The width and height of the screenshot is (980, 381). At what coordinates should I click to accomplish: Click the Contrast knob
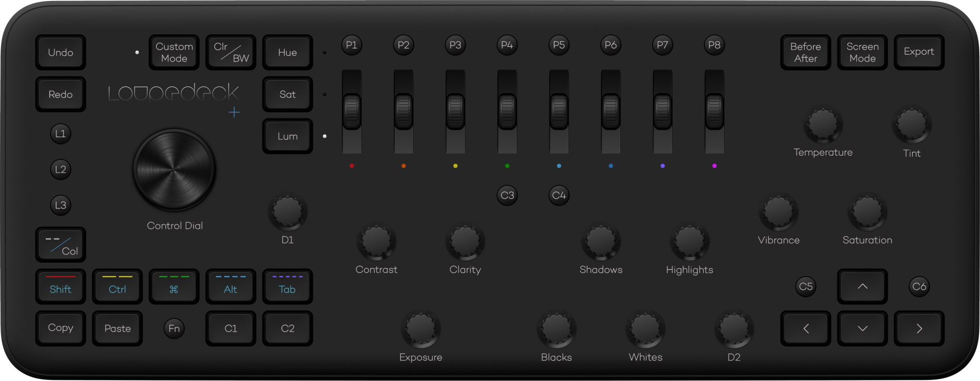376,241
